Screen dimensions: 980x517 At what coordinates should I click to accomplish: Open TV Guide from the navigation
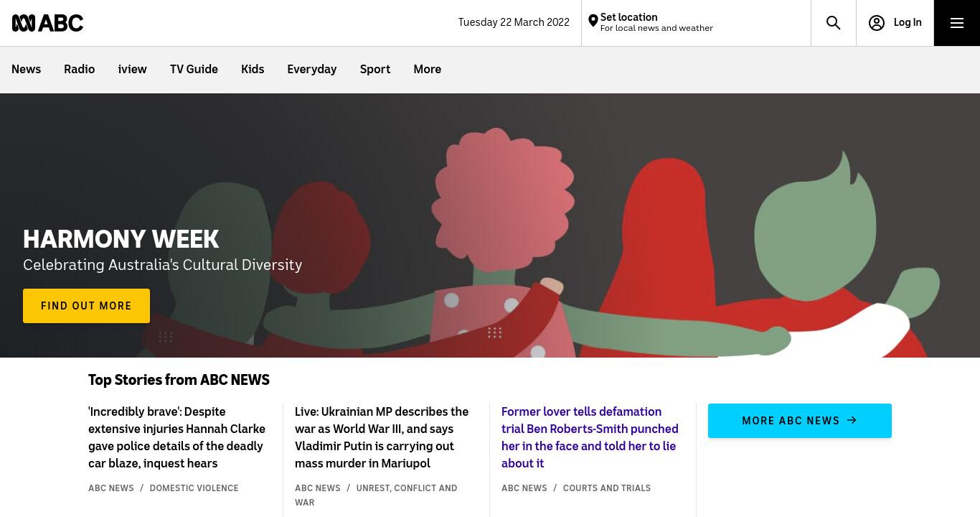tap(194, 70)
